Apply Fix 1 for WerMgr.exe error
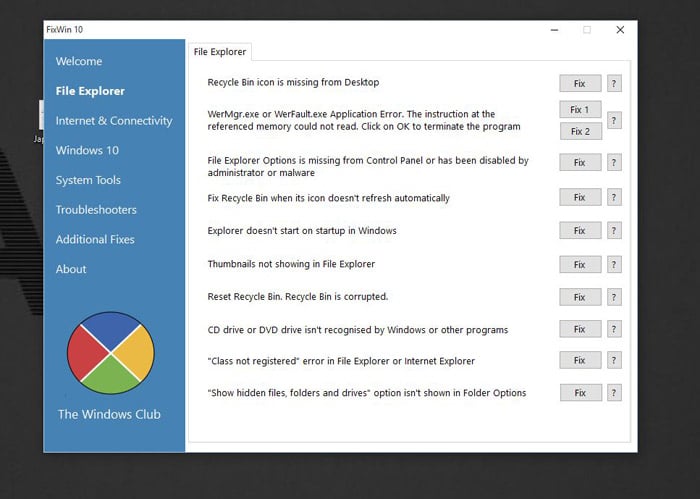The width and height of the screenshot is (700, 499). tap(580, 109)
